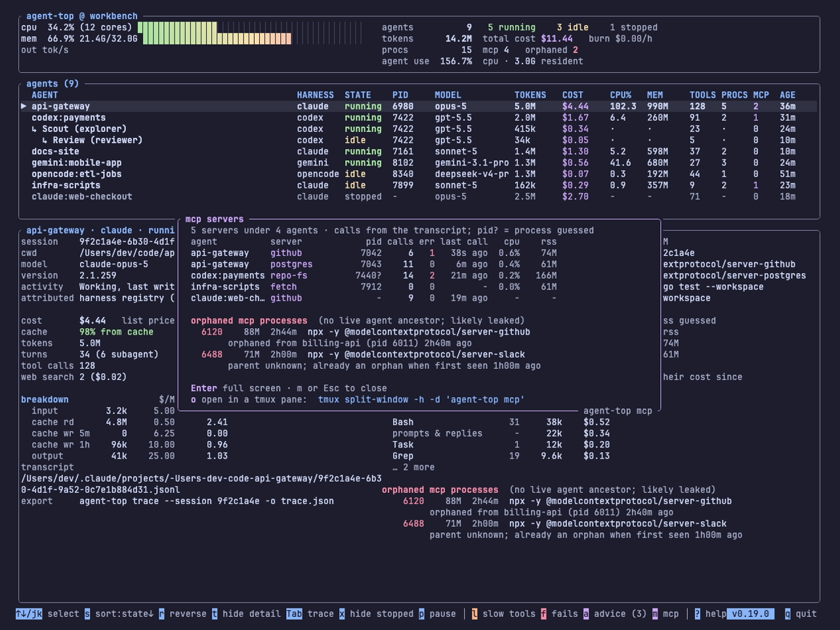
Task: Select the codex:payments agent row
Action: click(x=419, y=117)
